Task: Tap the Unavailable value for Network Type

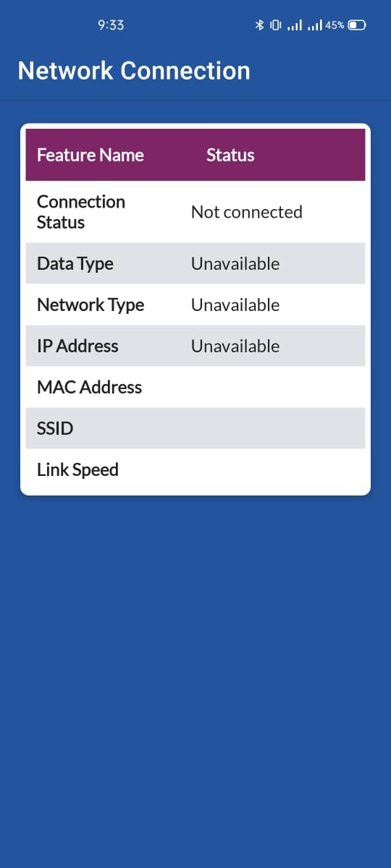Action: click(235, 305)
